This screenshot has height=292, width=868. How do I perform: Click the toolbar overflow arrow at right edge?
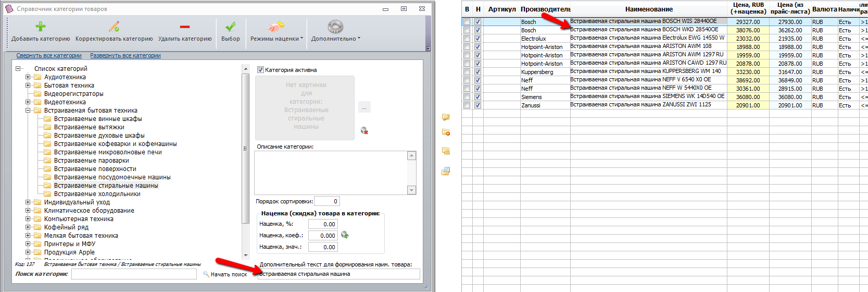[428, 48]
